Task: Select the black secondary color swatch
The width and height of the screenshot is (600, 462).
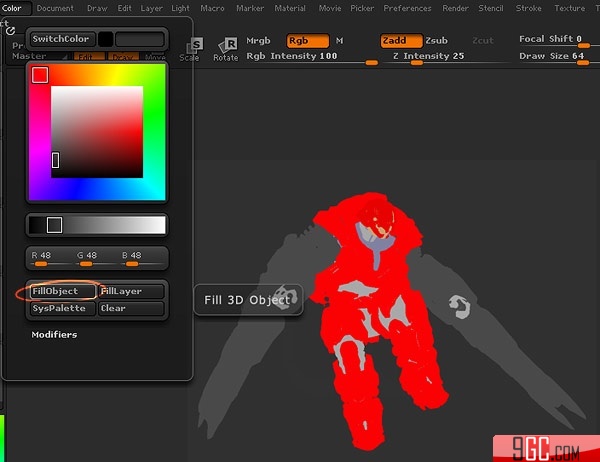Action: 105,39
